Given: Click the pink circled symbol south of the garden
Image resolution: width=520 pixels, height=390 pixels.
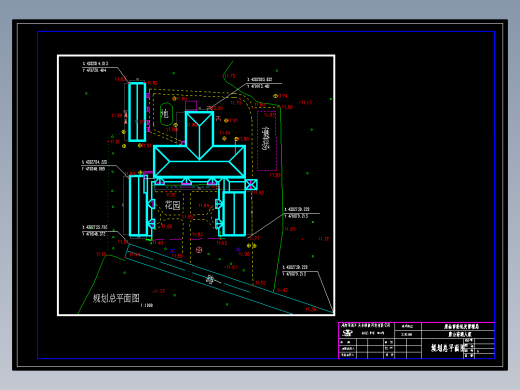Looking at the screenshot, I should (199, 249).
